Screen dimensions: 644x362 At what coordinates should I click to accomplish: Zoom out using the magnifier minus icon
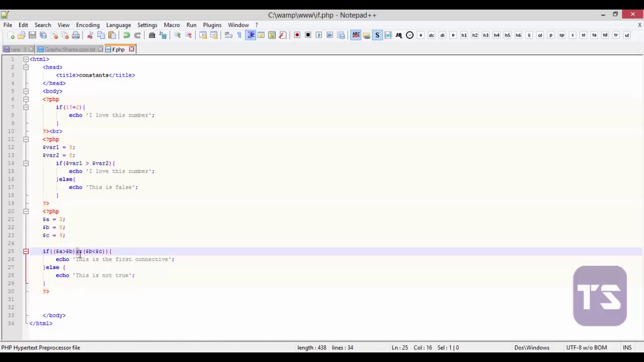[189, 35]
